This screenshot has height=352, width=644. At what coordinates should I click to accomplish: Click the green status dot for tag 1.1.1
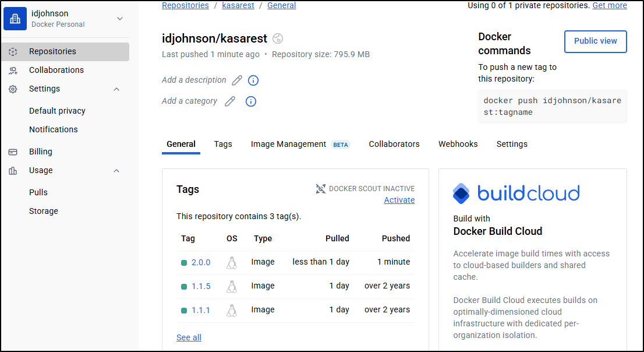coord(184,311)
